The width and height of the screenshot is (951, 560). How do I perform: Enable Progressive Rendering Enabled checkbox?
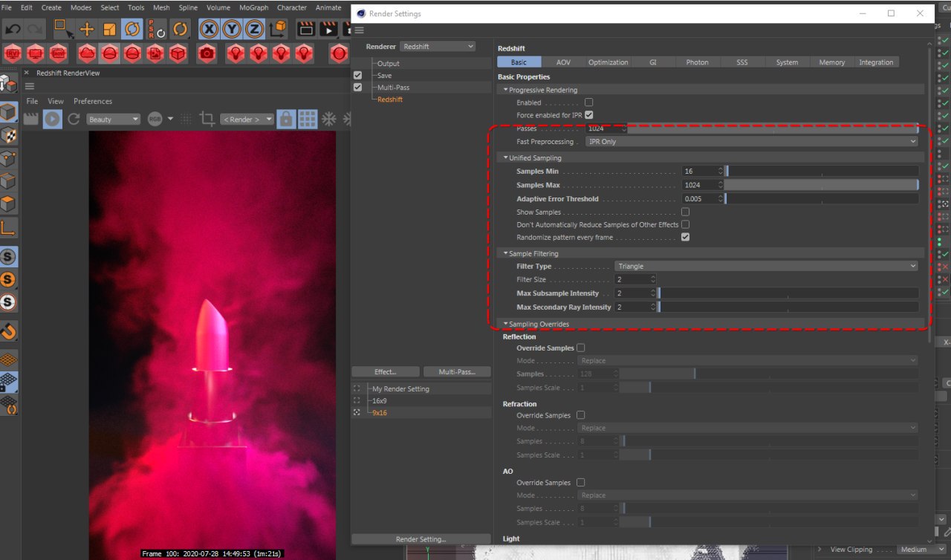(589, 102)
